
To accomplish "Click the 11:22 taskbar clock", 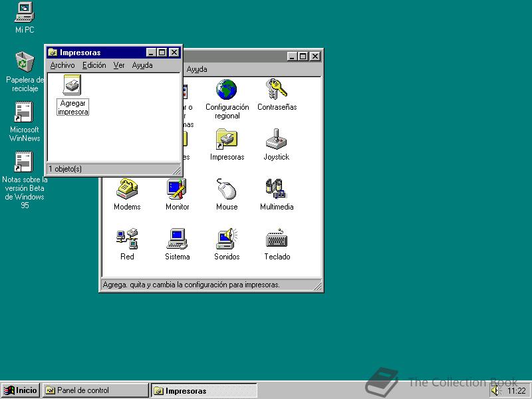I will click(517, 391).
